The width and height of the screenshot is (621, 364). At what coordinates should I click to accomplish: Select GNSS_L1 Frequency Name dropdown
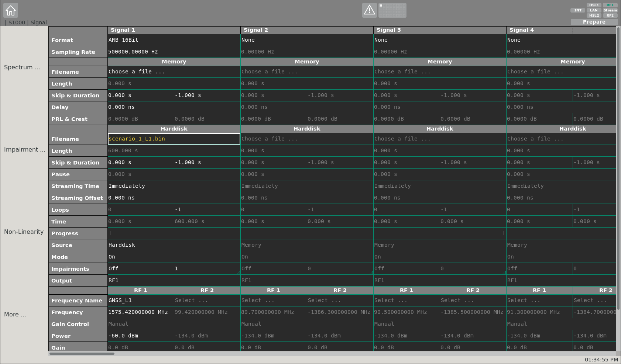[x=140, y=301]
